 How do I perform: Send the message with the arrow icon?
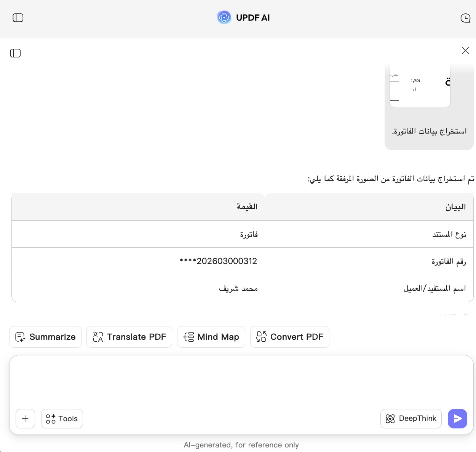tap(457, 419)
